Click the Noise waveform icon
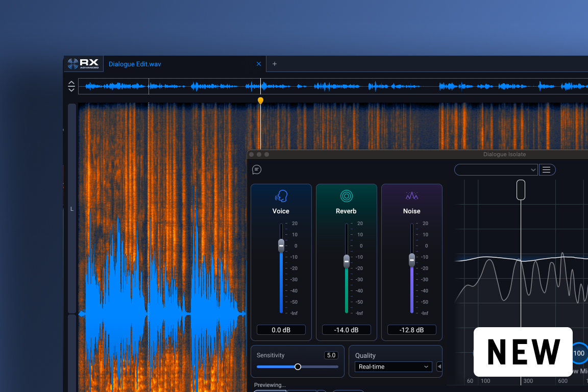 pos(411,196)
